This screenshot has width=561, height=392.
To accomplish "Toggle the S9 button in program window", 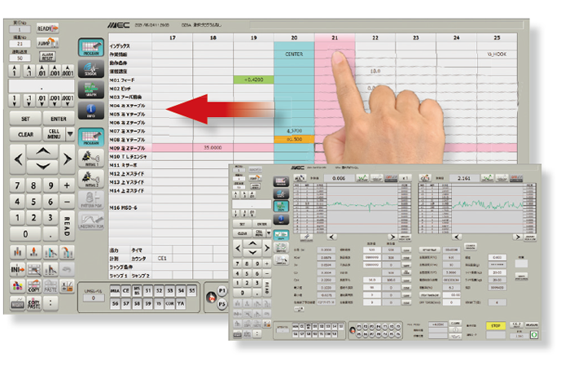I will pyautogui.click(x=147, y=303).
